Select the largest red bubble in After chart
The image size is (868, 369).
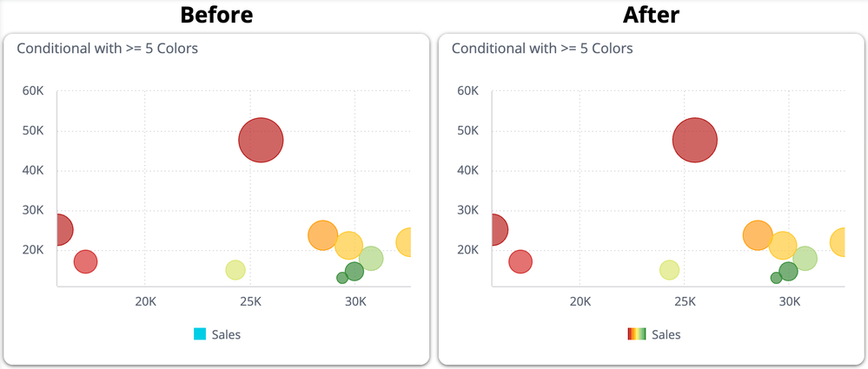694,141
